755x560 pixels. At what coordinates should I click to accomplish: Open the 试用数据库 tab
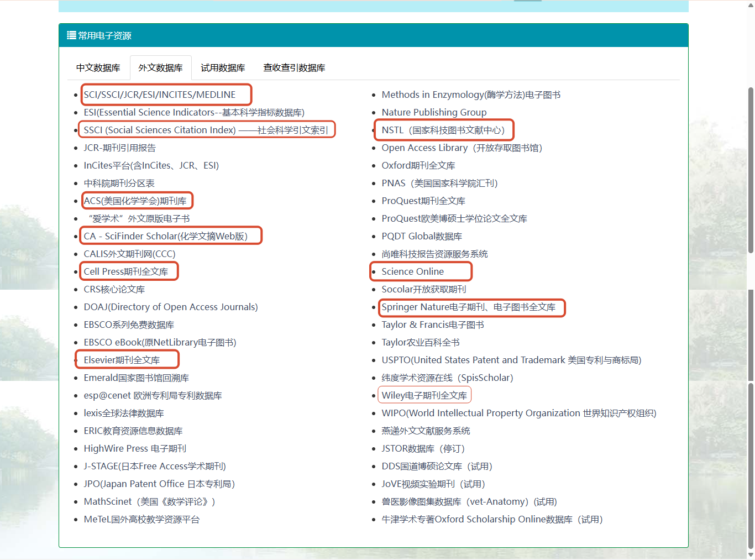[x=223, y=68]
